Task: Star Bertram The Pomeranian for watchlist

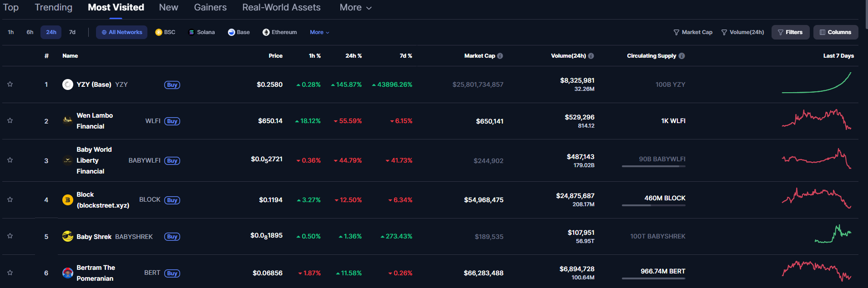Action: [x=10, y=273]
